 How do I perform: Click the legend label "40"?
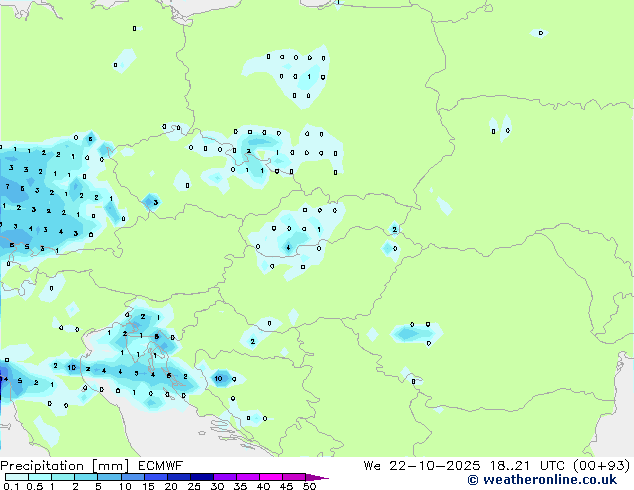tap(263, 486)
